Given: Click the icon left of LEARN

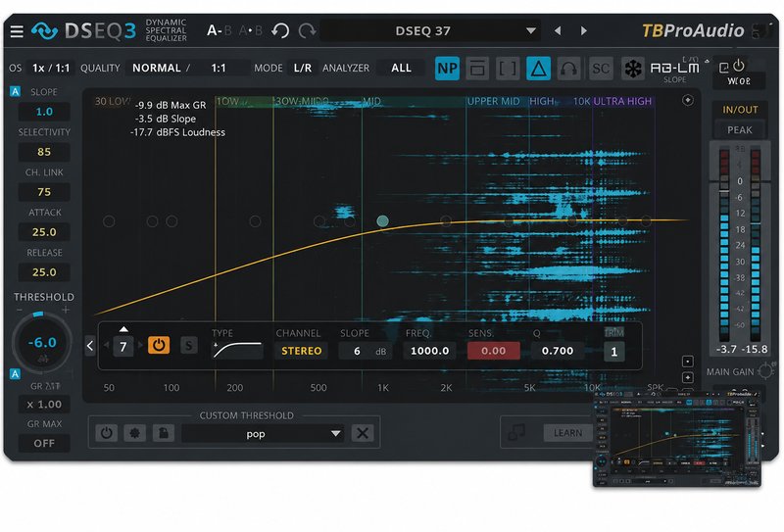Looking at the screenshot, I should [516, 432].
